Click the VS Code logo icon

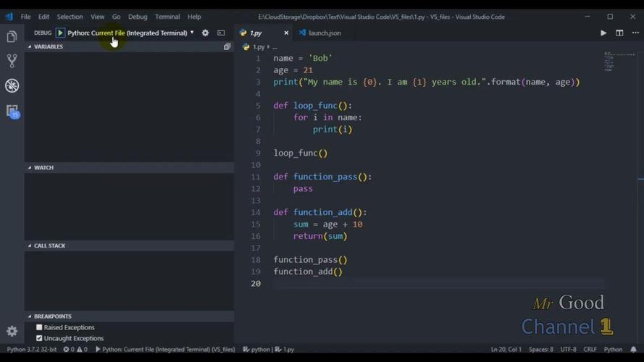[9, 17]
